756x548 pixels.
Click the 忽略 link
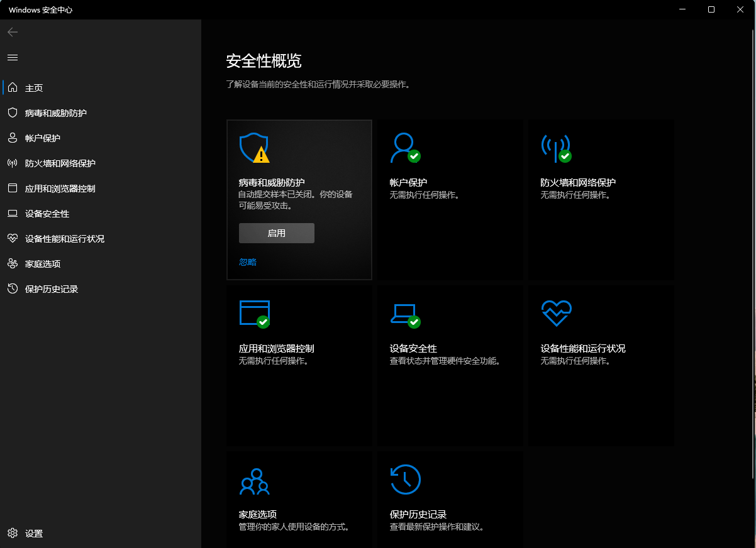pos(247,261)
